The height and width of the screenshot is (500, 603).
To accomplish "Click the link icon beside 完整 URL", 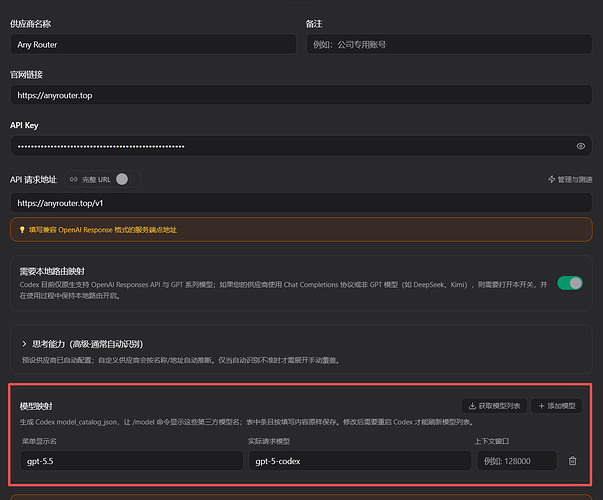I will (x=73, y=179).
